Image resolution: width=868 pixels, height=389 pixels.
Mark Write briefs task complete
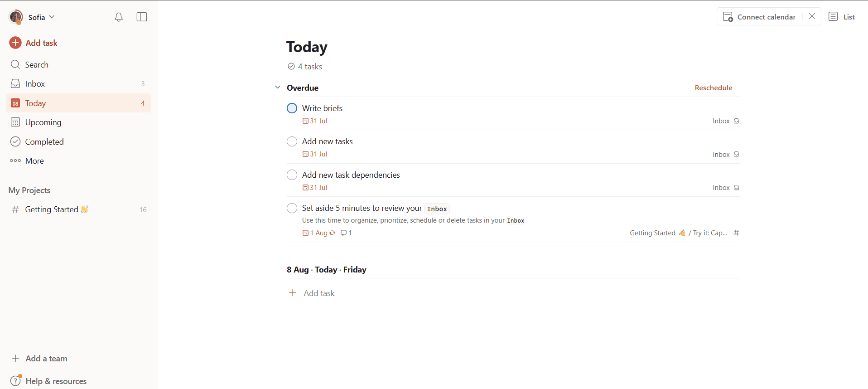[292, 108]
